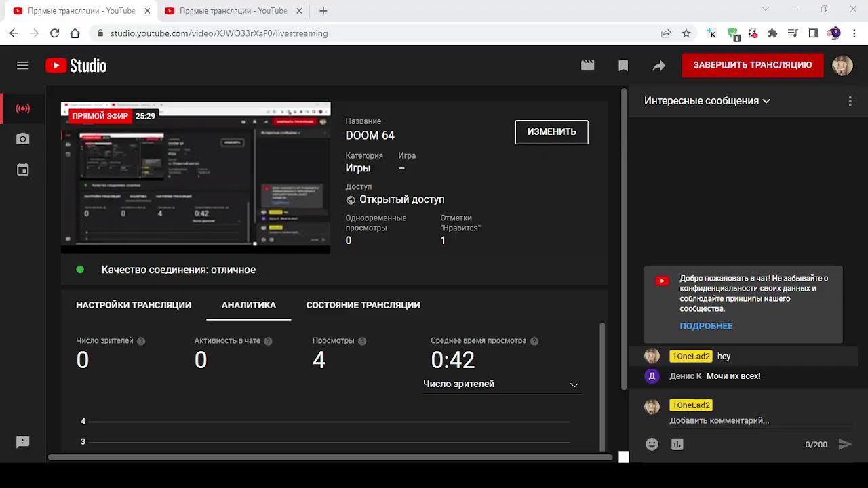Show help for Среднее время просмотра metric
Image resolution: width=868 pixels, height=488 pixels.
pos(534,341)
